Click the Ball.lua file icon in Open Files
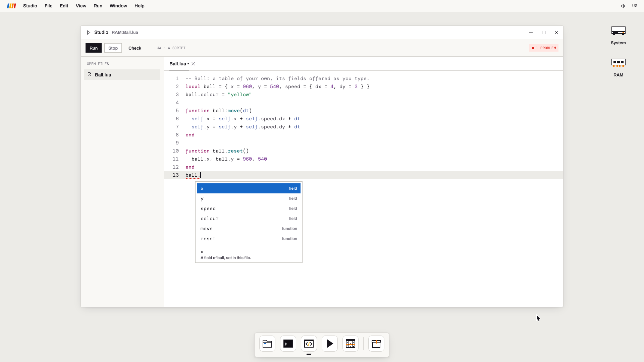This screenshot has height=362, width=644. point(90,75)
